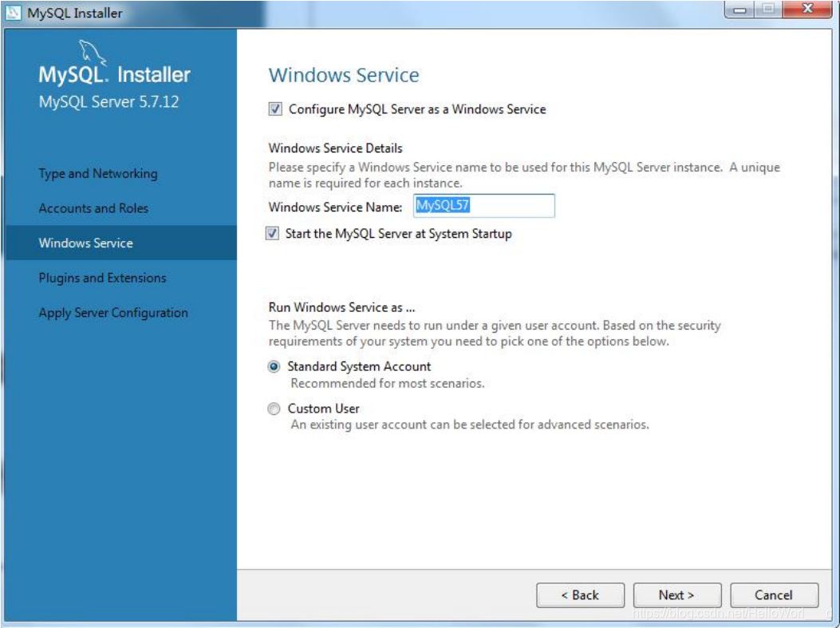The width and height of the screenshot is (840, 628).
Task: Minimize the MySQL Installer window
Action: coord(739,9)
